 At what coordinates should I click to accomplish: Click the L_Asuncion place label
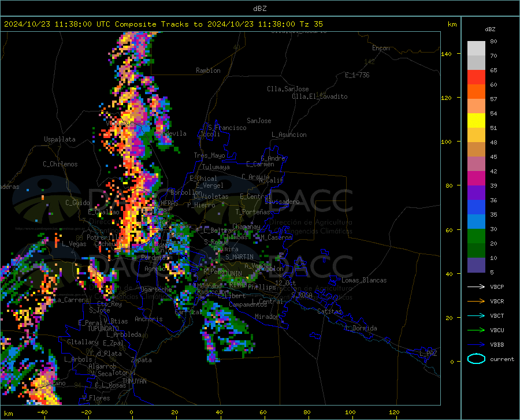[x=289, y=135]
